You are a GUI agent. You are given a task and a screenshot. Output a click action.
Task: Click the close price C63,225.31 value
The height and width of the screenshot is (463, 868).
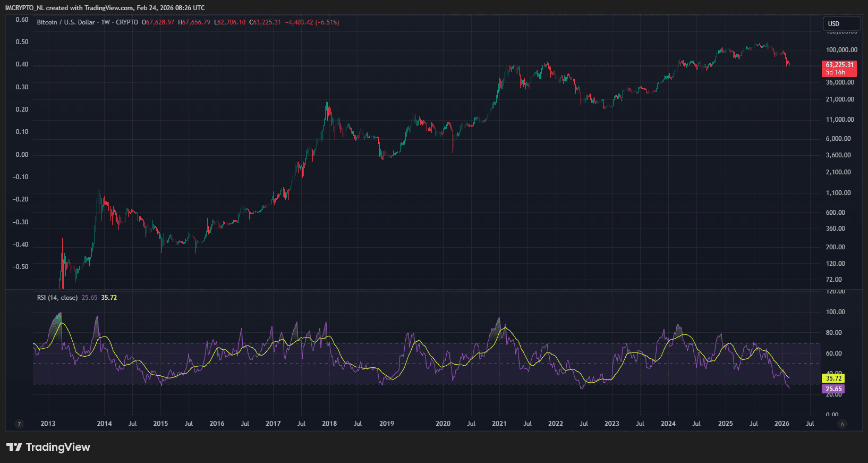265,22
